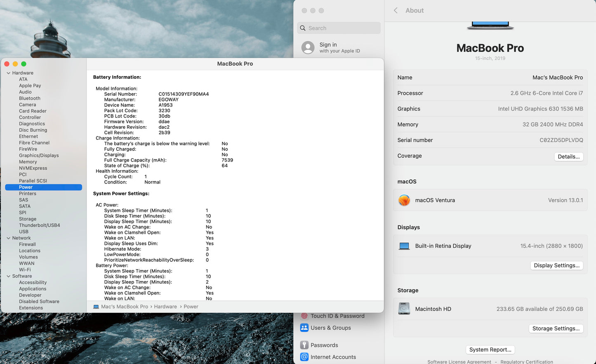
Task: Collapse the Network tree section
Action: (8, 238)
